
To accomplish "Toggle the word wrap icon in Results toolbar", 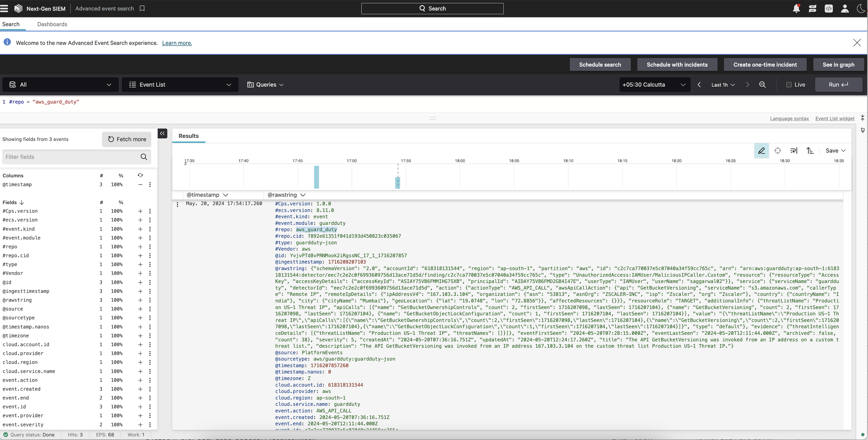I will 794,151.
